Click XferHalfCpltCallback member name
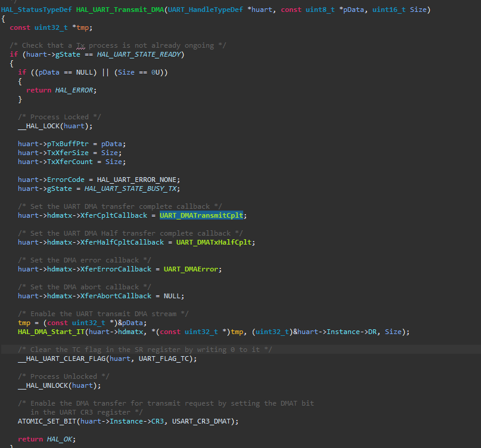Screen dimensions: 481x448 pos(122,242)
